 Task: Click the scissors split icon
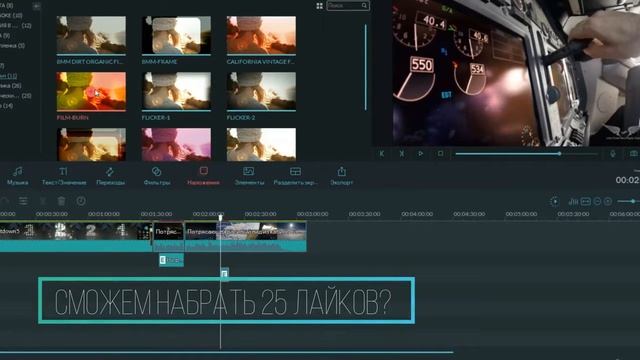click(x=43, y=201)
